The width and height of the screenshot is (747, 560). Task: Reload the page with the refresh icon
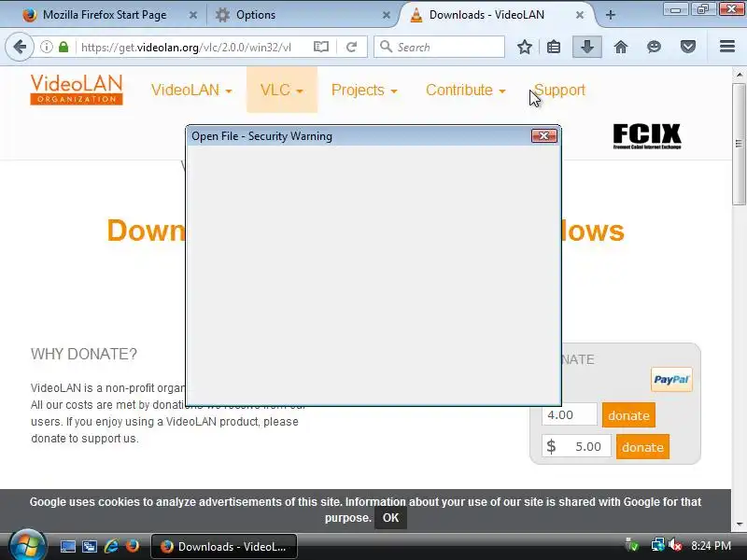[352, 47]
